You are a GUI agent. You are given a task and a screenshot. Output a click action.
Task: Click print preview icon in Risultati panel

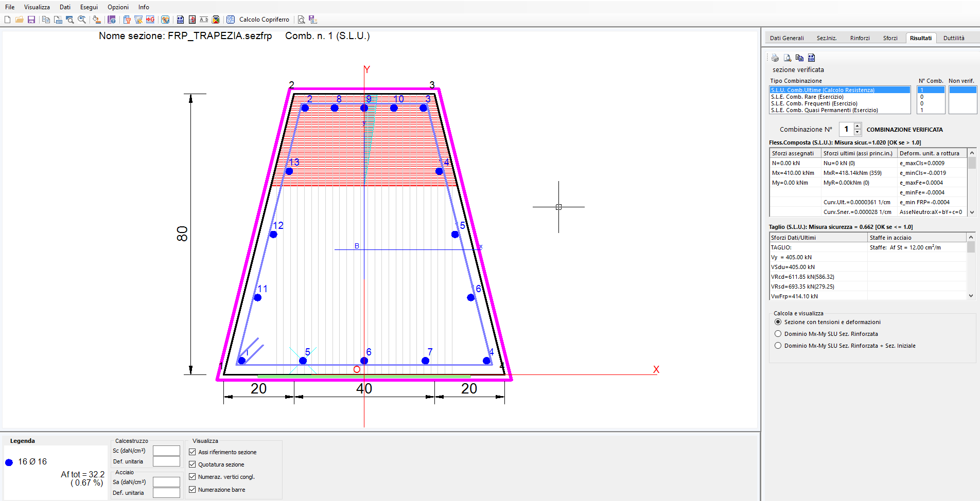787,58
